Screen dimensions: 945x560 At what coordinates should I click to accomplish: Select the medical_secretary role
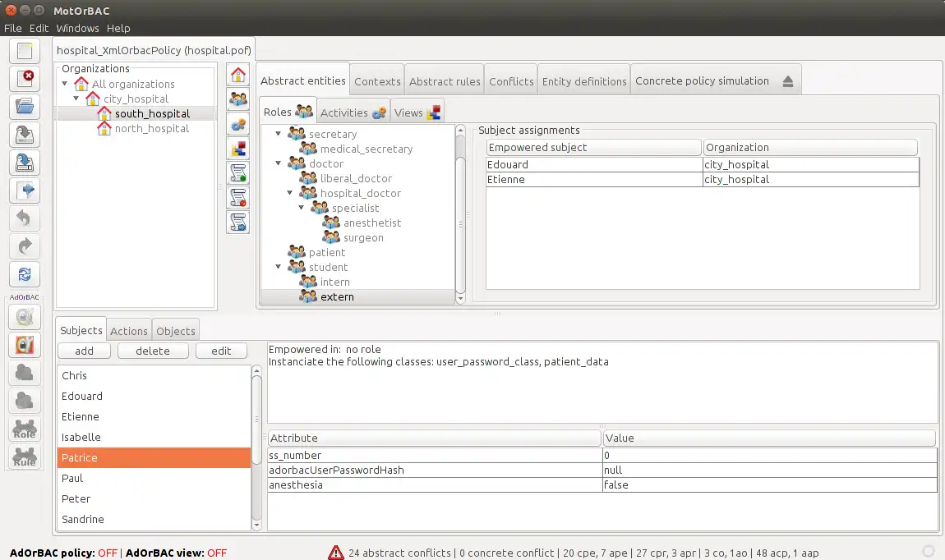[366, 149]
